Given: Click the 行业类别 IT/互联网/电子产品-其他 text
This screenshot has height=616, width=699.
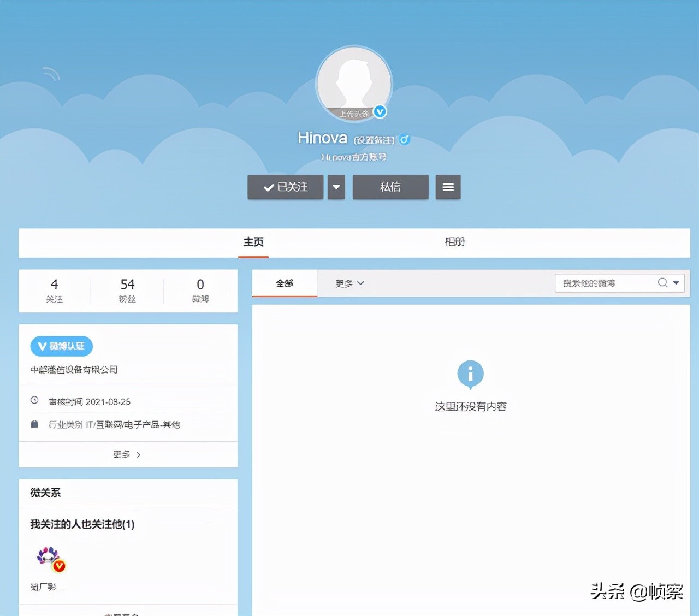Looking at the screenshot, I should pos(114,424).
